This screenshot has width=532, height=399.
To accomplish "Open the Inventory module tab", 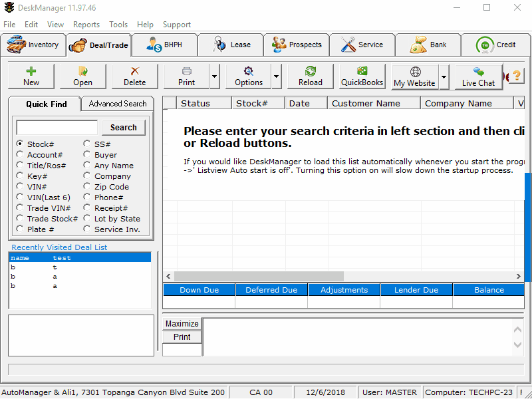I will pos(33,45).
